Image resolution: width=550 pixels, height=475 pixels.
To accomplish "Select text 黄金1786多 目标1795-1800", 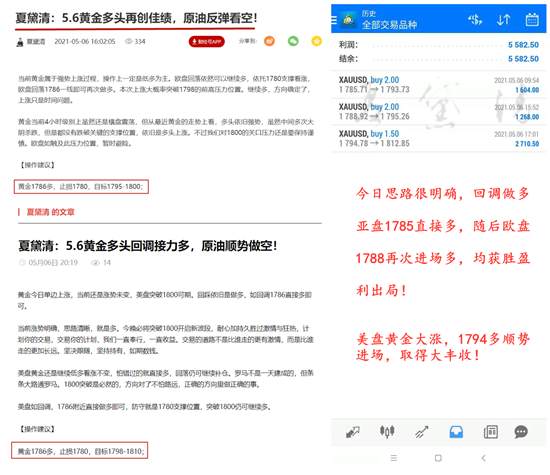I will coord(81,187).
